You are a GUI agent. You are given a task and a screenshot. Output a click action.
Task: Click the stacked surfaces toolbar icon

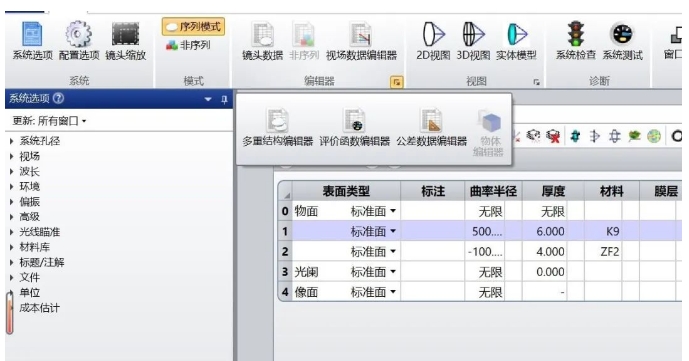533,136
